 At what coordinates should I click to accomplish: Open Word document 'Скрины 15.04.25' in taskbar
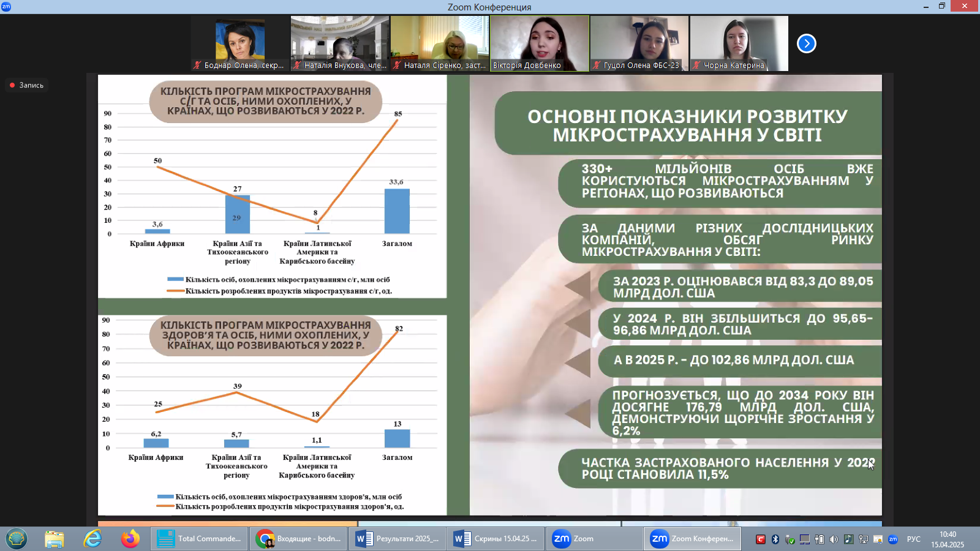(x=496, y=539)
